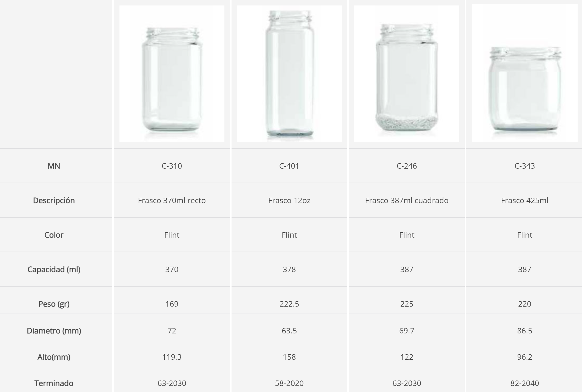This screenshot has width=582, height=392.
Task: Click the C-246 model code
Action: (407, 166)
